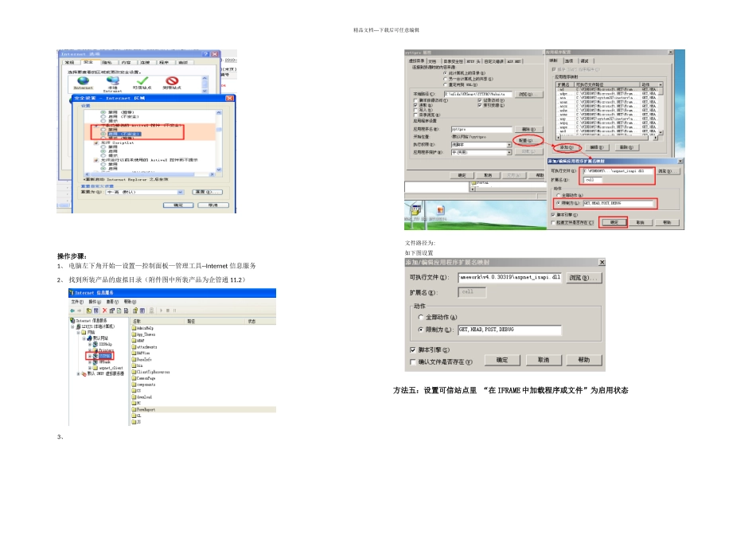The height and width of the screenshot is (535, 756).
Task: Select the '另一台计算机上的共享' radio option
Action: [x=445, y=79]
